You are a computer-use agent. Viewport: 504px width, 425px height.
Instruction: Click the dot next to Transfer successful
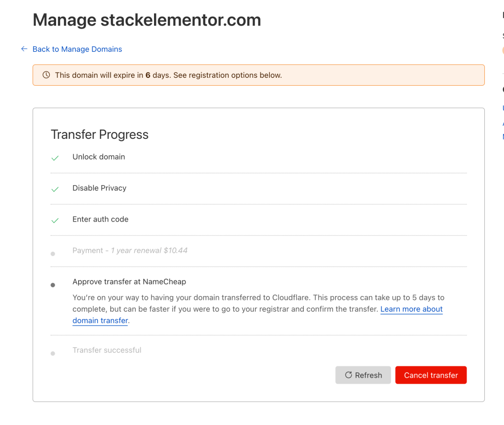pos(53,353)
